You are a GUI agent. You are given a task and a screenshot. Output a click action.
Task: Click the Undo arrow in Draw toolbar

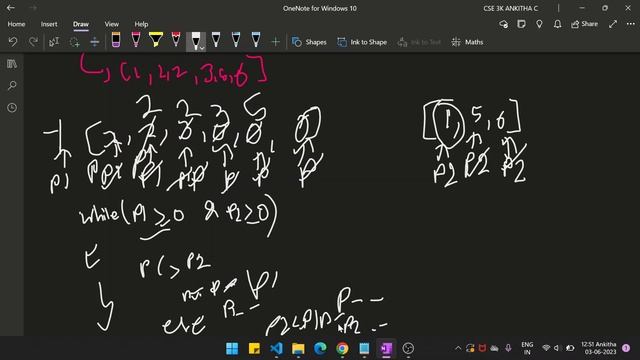13,42
